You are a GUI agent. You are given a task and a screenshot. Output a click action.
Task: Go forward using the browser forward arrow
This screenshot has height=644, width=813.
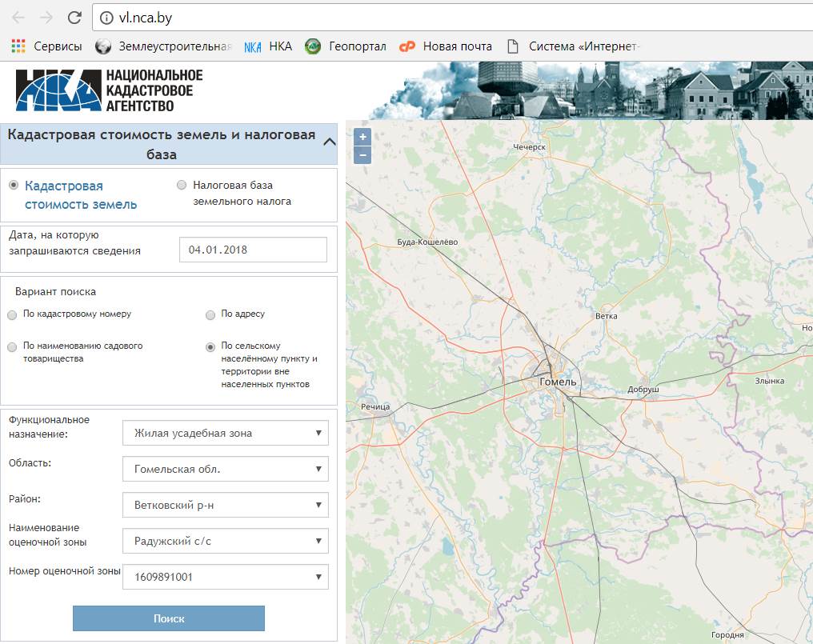(46, 18)
